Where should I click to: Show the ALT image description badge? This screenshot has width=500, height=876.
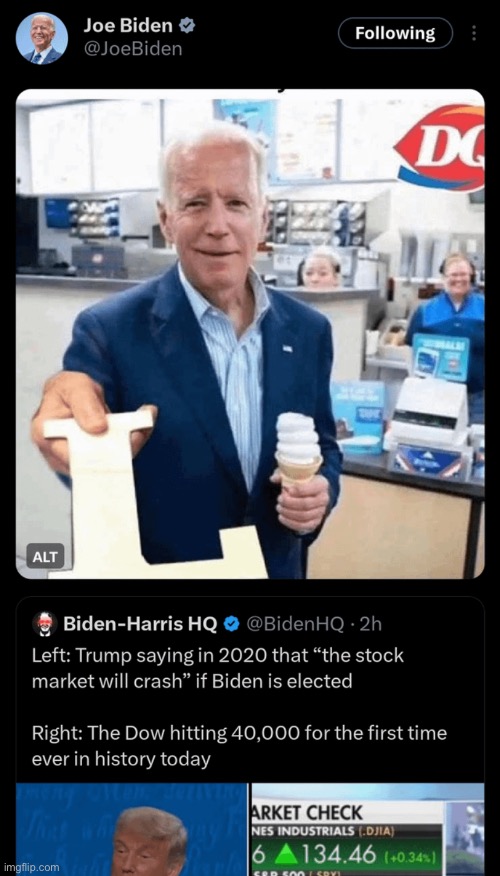coord(45,556)
